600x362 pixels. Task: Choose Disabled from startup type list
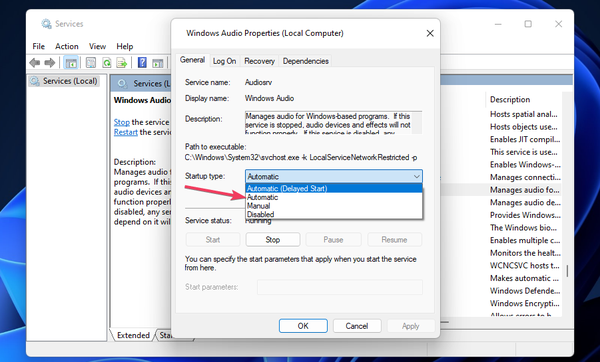pos(334,214)
